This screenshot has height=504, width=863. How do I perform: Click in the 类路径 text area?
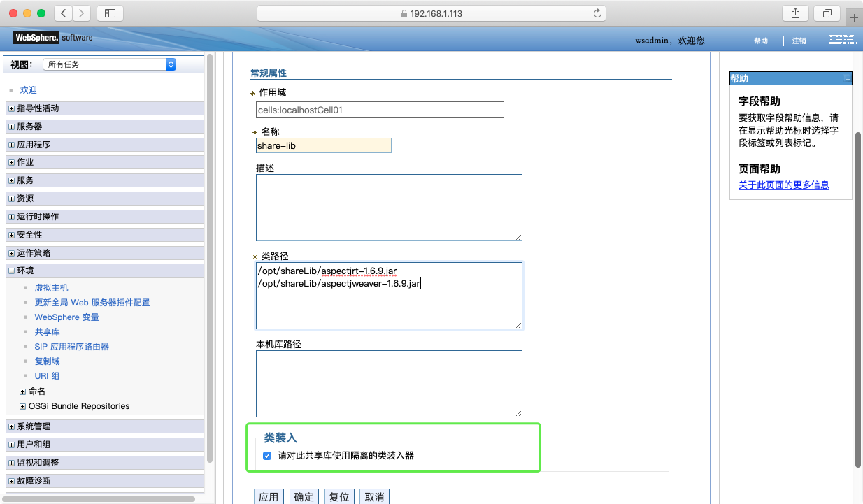pyautogui.click(x=389, y=296)
